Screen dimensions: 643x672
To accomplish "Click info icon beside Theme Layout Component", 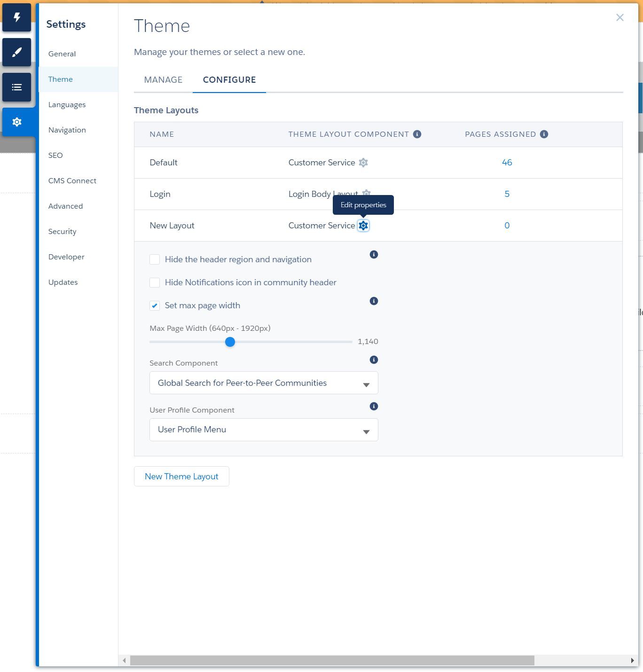I will pos(417,134).
